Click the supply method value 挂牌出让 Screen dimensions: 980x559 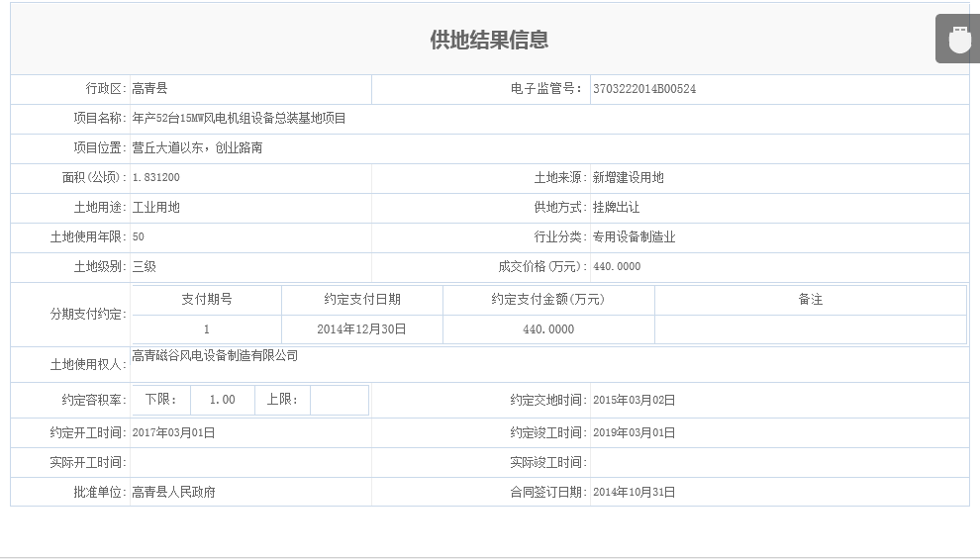point(617,207)
